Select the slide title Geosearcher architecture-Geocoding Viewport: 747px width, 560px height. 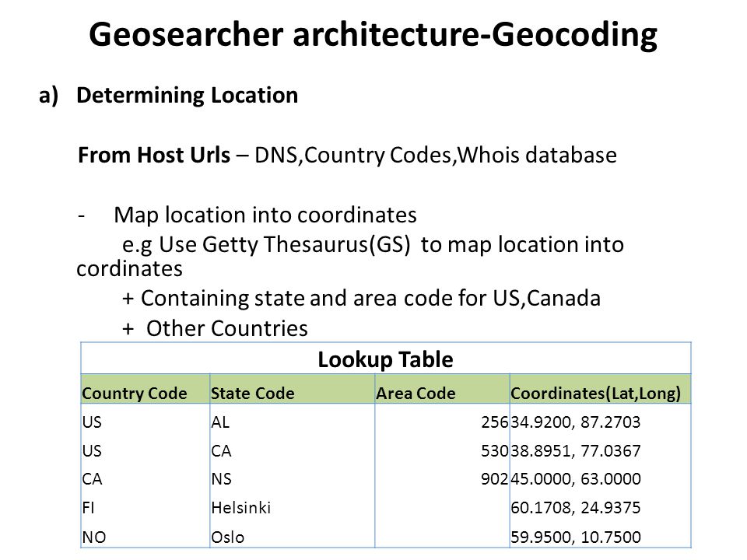point(373,36)
